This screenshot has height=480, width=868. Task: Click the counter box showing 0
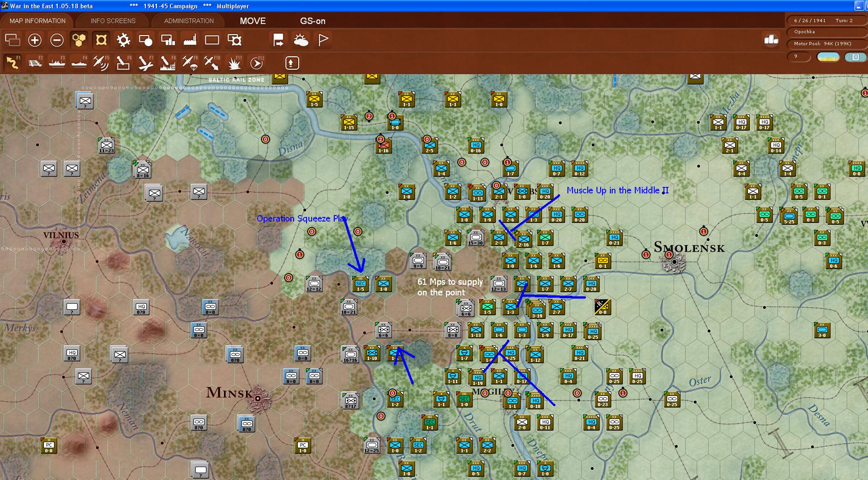tap(856, 57)
